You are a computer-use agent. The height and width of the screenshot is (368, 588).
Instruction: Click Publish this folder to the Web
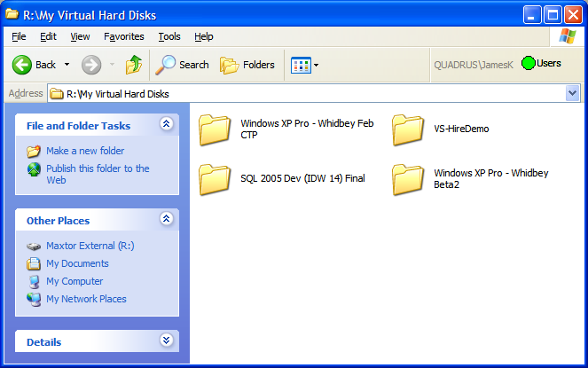pyautogui.click(x=98, y=174)
